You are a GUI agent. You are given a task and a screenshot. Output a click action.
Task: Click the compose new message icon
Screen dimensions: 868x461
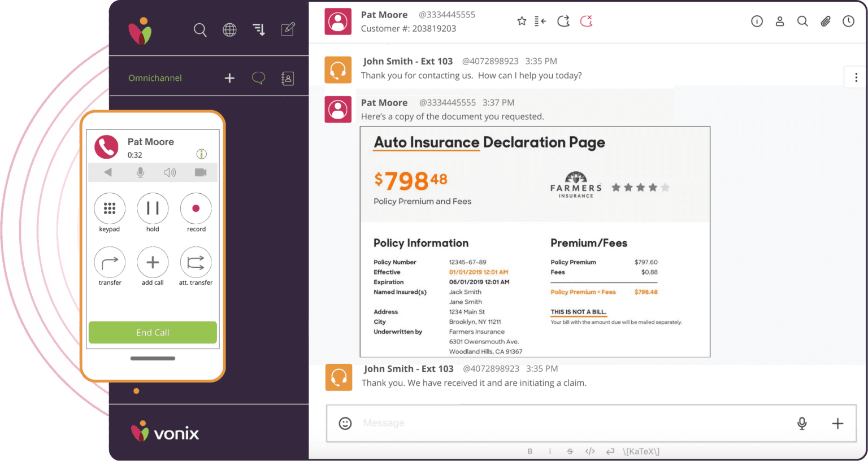click(288, 29)
